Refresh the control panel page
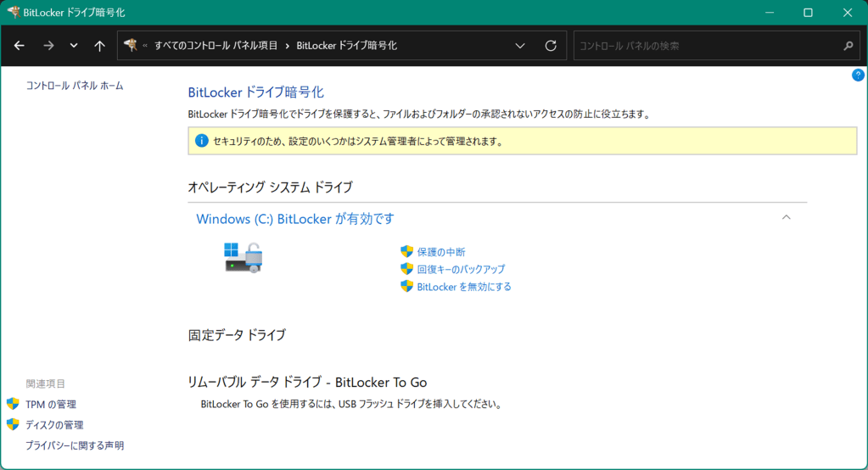This screenshot has width=868, height=470. [x=551, y=46]
